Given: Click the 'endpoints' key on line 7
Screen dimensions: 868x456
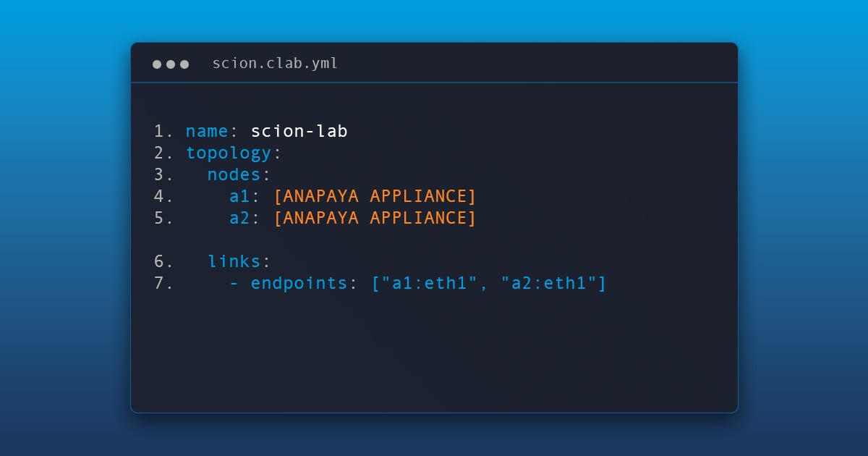Looking at the screenshot, I should click(x=299, y=284).
